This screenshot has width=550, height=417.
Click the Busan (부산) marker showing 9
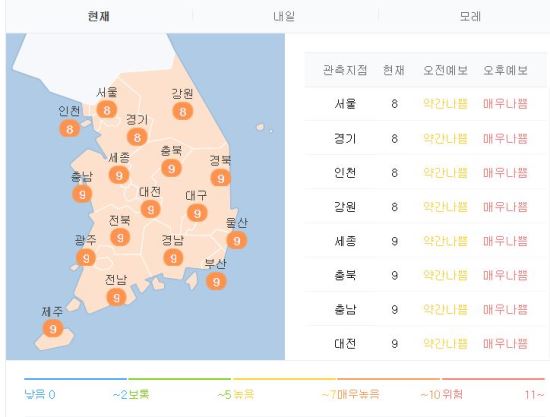[x=216, y=281]
